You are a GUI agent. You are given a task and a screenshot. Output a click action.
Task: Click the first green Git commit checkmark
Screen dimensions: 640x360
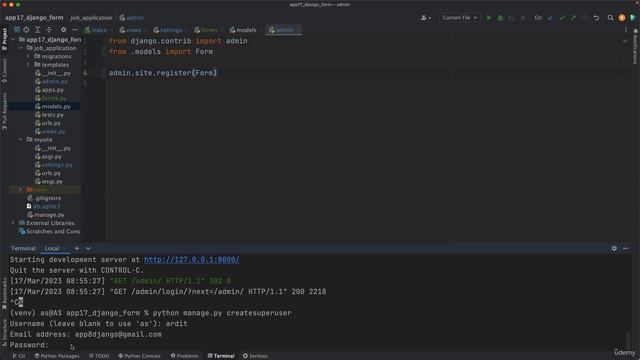562,18
